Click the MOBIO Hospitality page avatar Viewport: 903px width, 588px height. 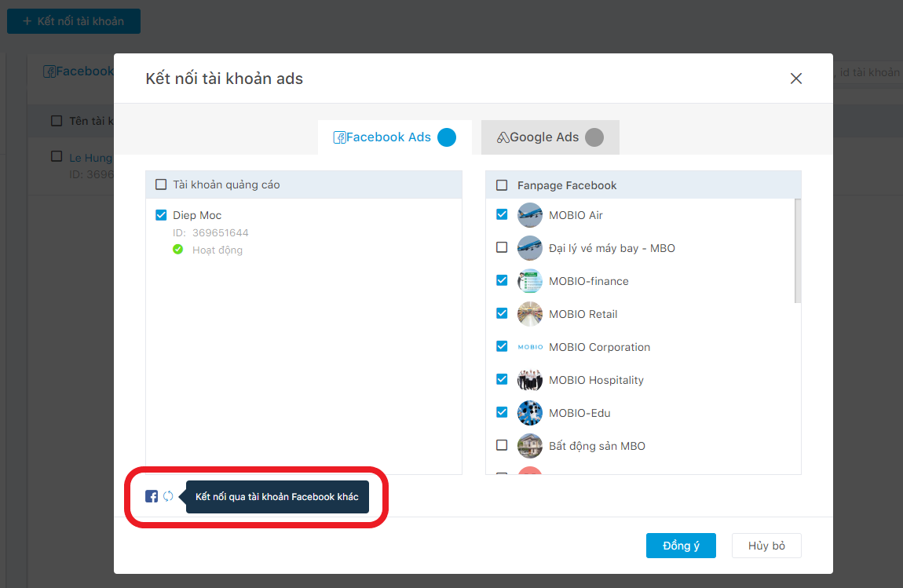pyautogui.click(x=530, y=380)
